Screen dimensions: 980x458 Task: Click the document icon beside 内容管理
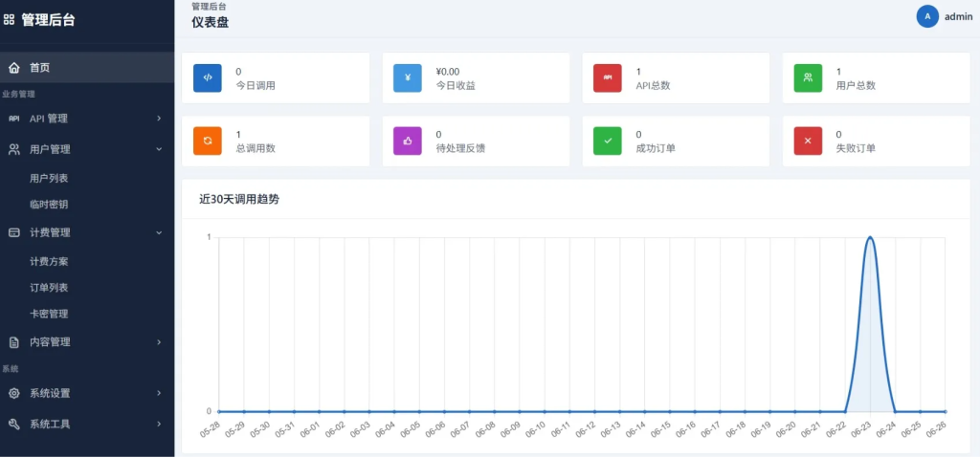tap(13, 342)
